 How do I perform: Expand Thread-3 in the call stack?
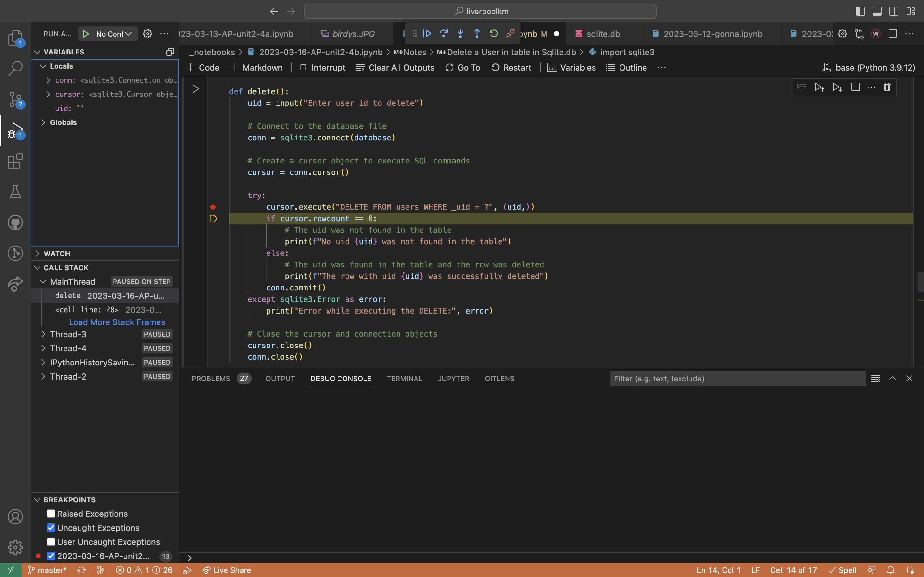(x=42, y=334)
